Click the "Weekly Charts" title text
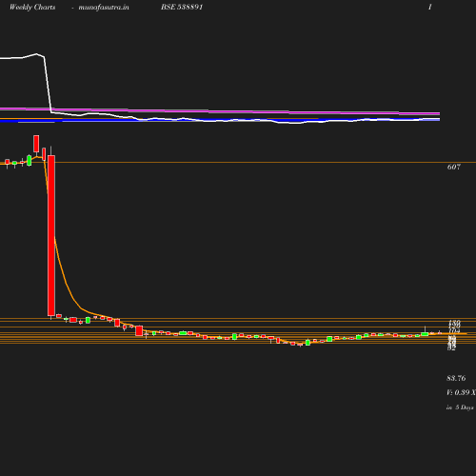The image size is (476, 476). pos(32,8)
